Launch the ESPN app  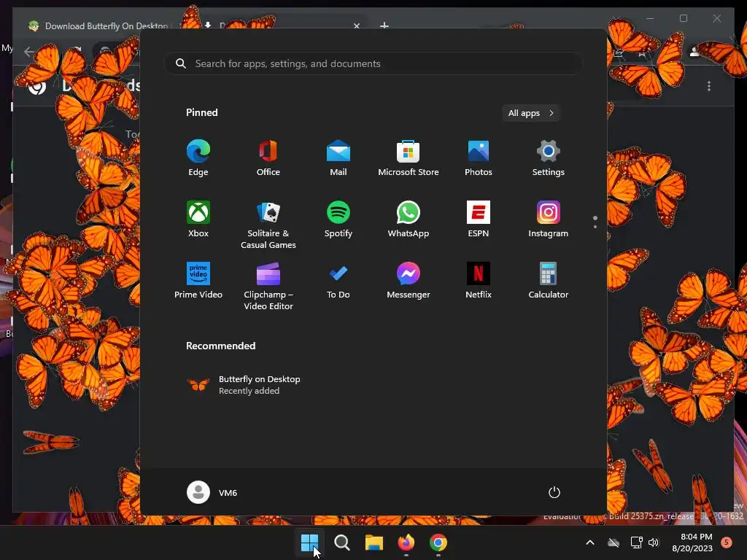(x=479, y=219)
